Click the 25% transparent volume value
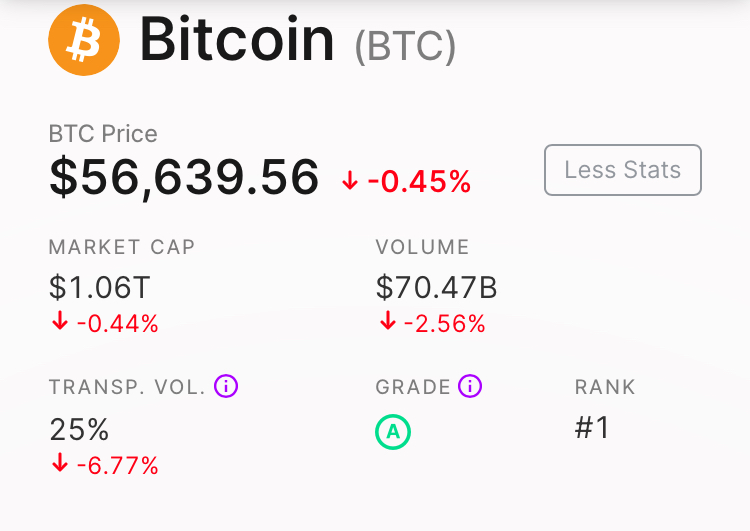Viewport: 750px width, 531px height. click(79, 429)
